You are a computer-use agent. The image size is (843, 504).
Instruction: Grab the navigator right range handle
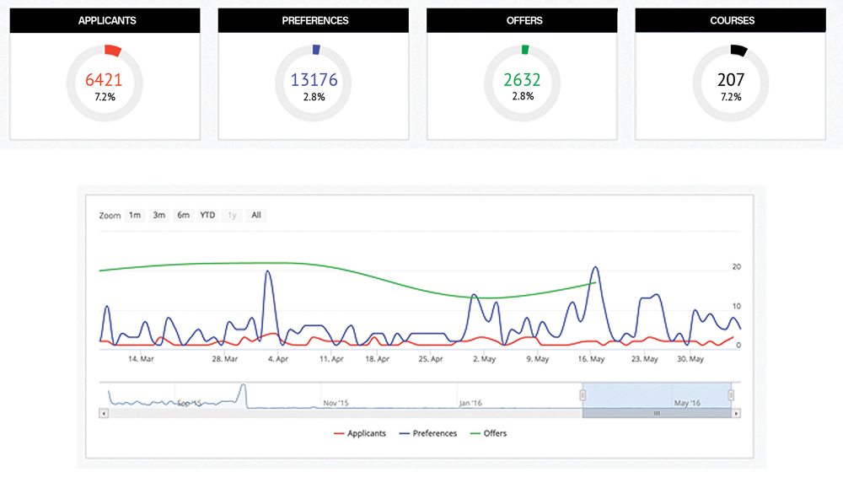point(731,395)
